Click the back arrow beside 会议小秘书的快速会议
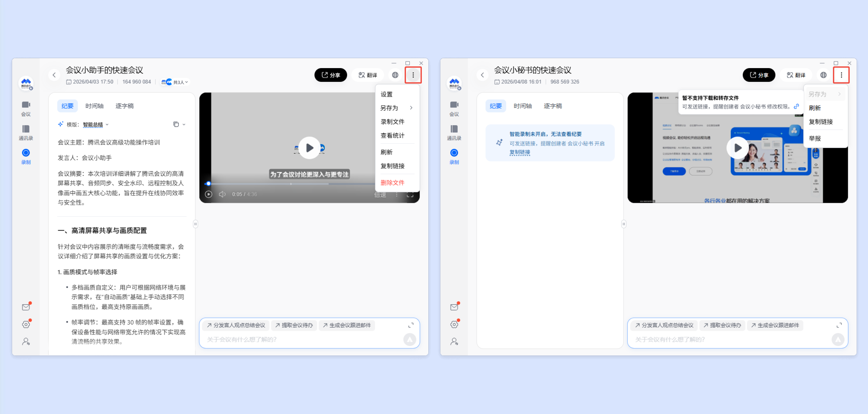This screenshot has width=868, height=414. click(482, 75)
